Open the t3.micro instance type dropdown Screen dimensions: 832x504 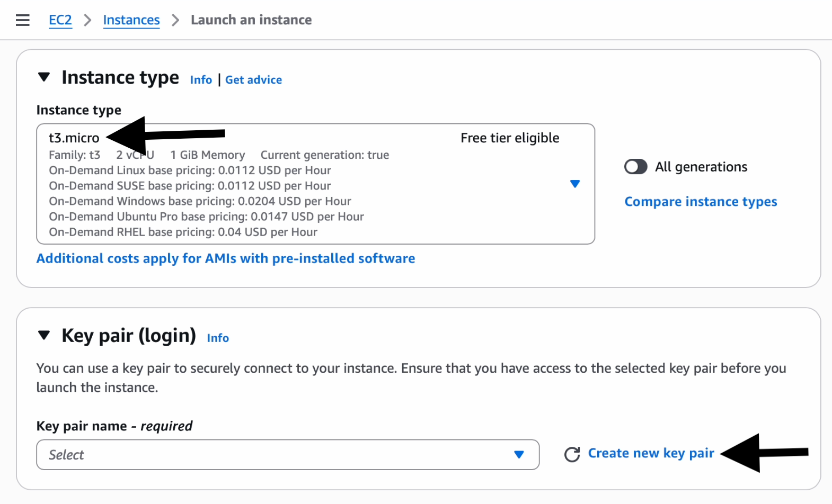[316, 184]
